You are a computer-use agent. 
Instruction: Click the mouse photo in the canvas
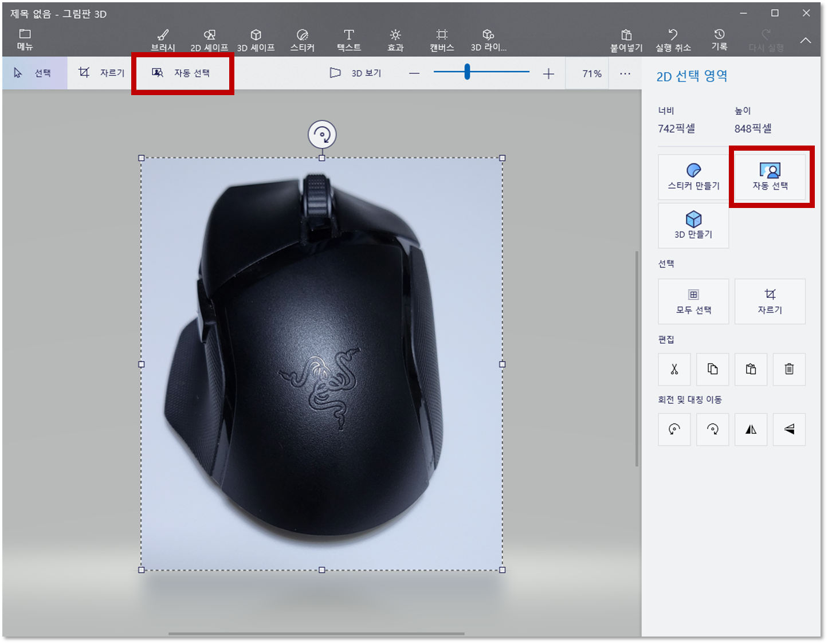pos(322,364)
